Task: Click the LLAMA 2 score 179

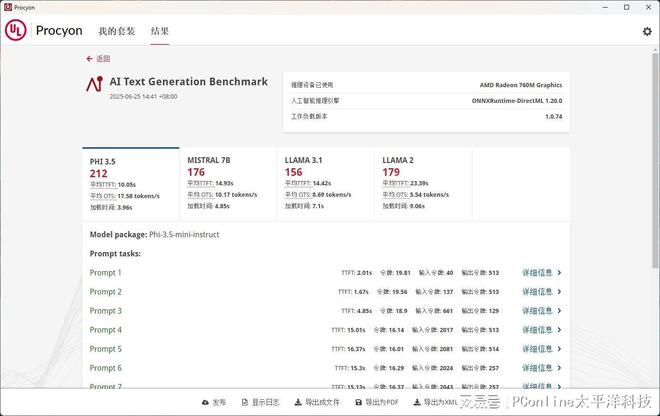Action: pyautogui.click(x=391, y=172)
